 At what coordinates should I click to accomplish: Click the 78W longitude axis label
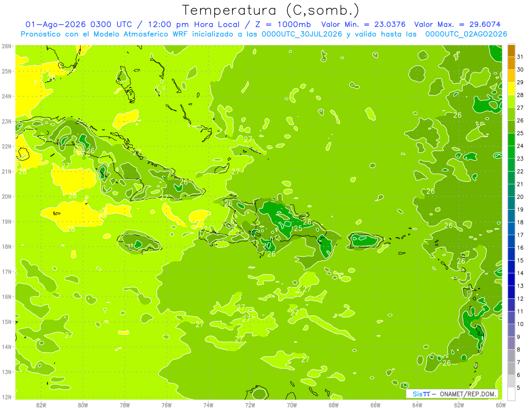[125, 405]
